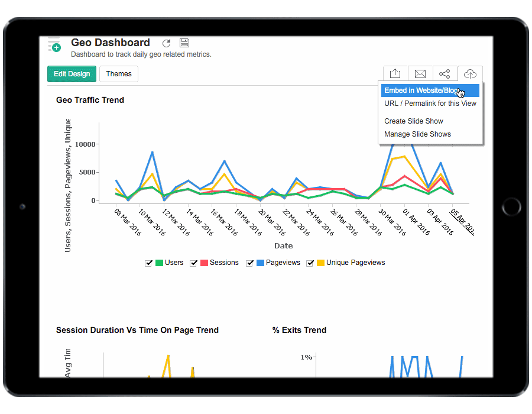Uncheck the Unique Pageviews legend checkbox
This screenshot has height=414, width=532.
pos(310,263)
